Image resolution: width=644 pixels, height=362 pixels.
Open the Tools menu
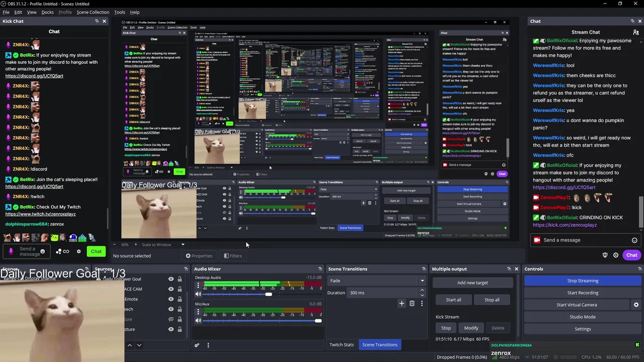pos(120,12)
